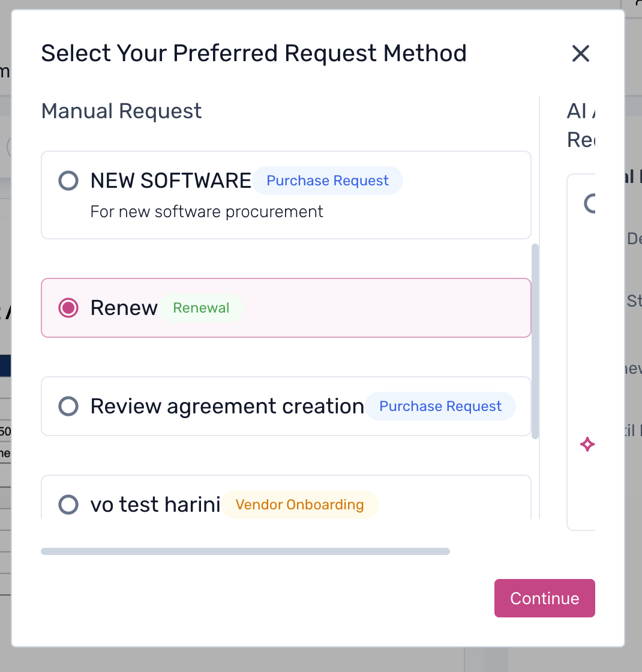Viewport: 642px width, 672px height.
Task: Choose the Review agreement creation radio
Action: click(x=68, y=406)
